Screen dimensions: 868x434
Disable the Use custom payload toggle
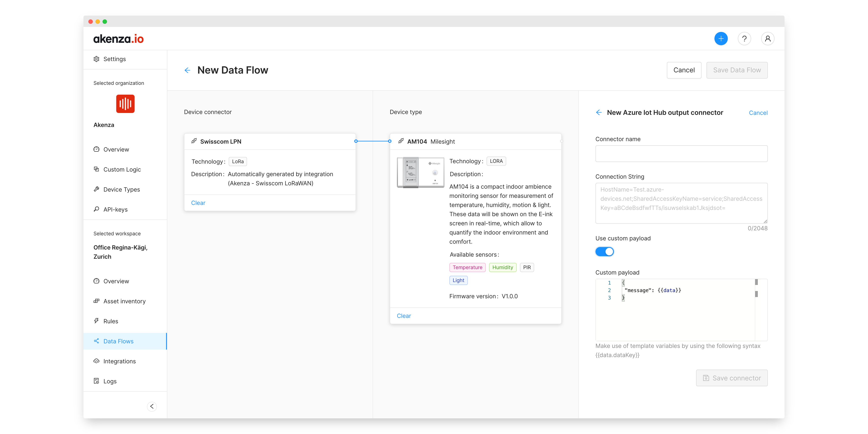pyautogui.click(x=604, y=252)
